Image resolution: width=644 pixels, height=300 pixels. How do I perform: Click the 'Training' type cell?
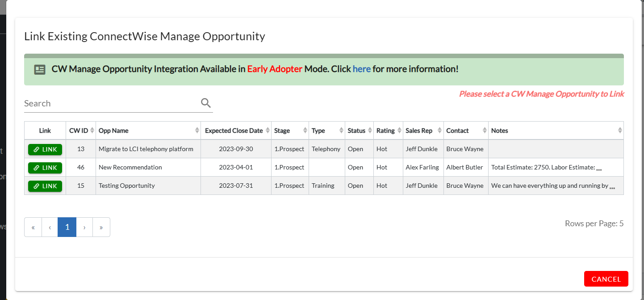[327, 186]
